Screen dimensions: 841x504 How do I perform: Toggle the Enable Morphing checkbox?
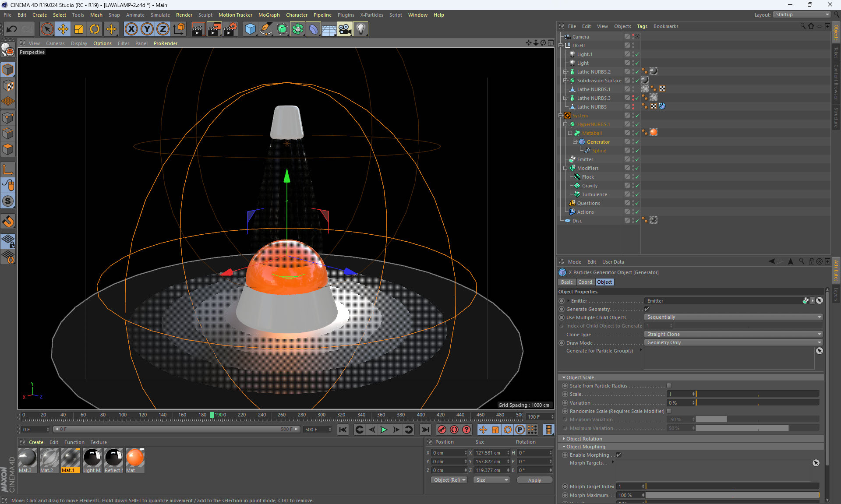click(x=618, y=455)
